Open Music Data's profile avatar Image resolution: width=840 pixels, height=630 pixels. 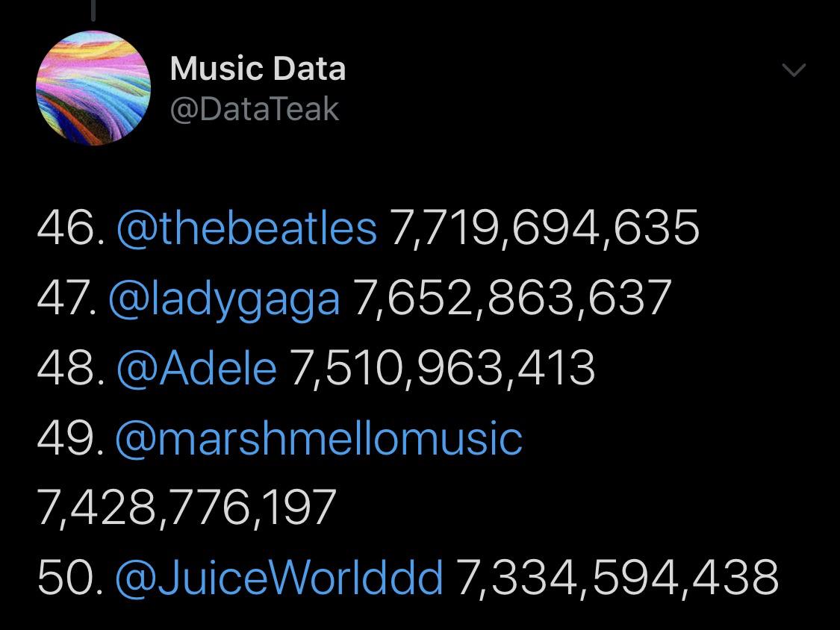pyautogui.click(x=93, y=87)
